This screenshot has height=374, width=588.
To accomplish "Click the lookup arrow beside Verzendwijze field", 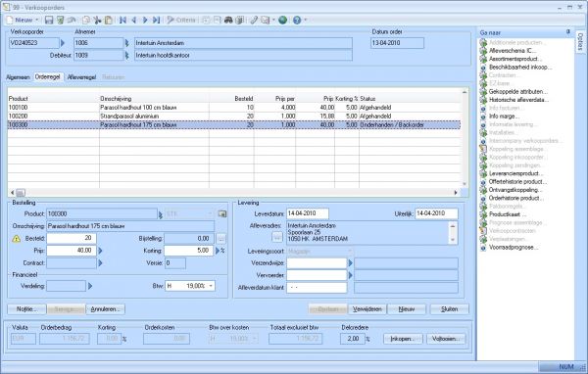I will [x=350, y=263].
